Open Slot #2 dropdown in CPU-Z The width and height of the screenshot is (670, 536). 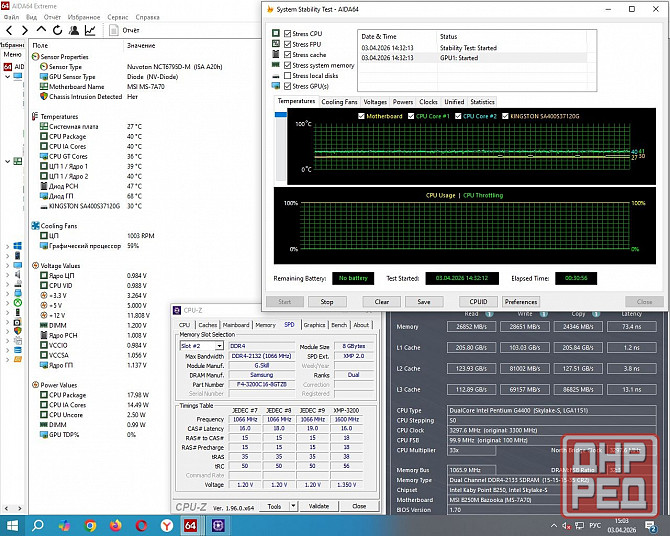(x=219, y=346)
